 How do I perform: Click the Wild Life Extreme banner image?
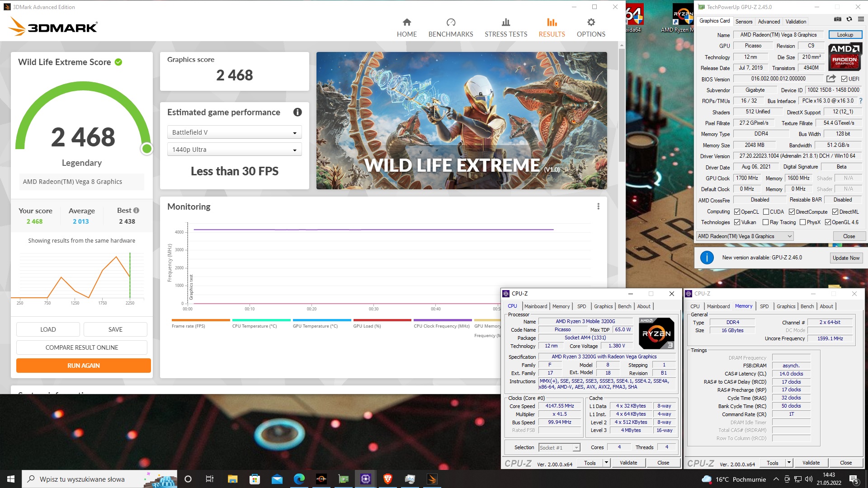(462, 121)
